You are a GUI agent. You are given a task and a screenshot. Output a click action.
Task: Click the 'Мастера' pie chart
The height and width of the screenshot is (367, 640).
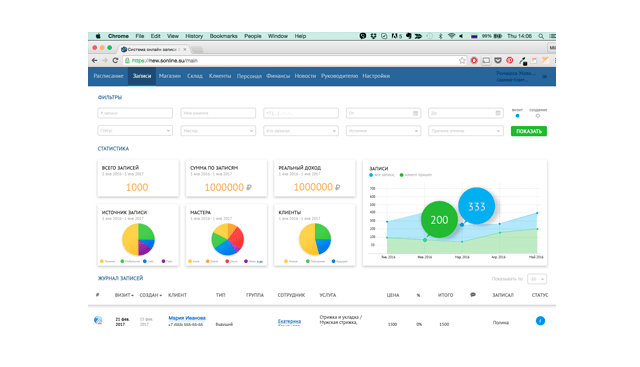click(227, 239)
